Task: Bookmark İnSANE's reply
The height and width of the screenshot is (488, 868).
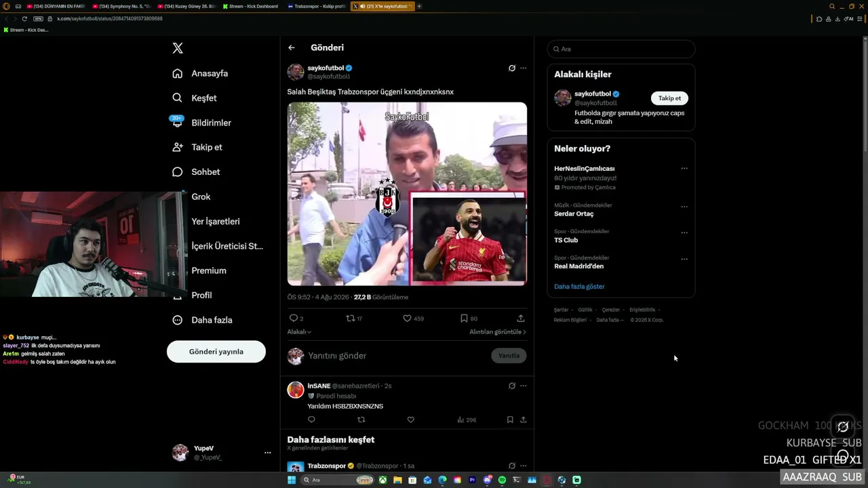Action: (510, 420)
